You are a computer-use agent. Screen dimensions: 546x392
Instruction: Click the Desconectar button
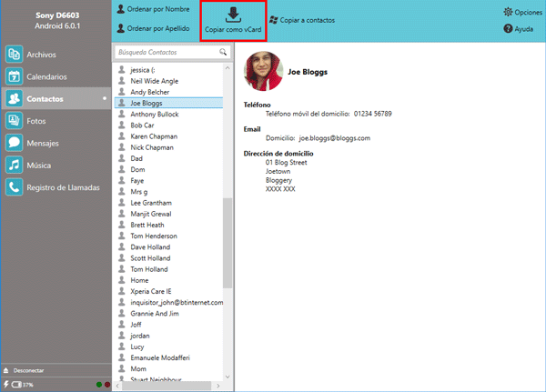[28, 370]
